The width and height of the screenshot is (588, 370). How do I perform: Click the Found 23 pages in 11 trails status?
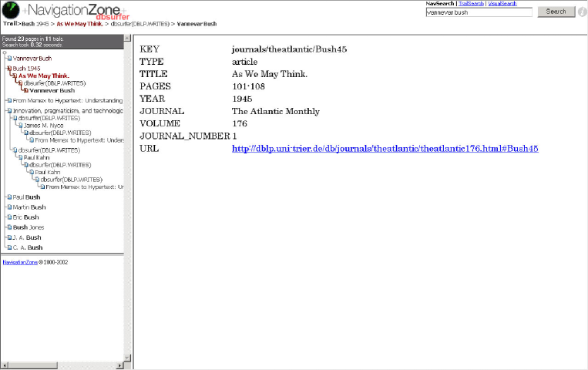pyautogui.click(x=33, y=39)
